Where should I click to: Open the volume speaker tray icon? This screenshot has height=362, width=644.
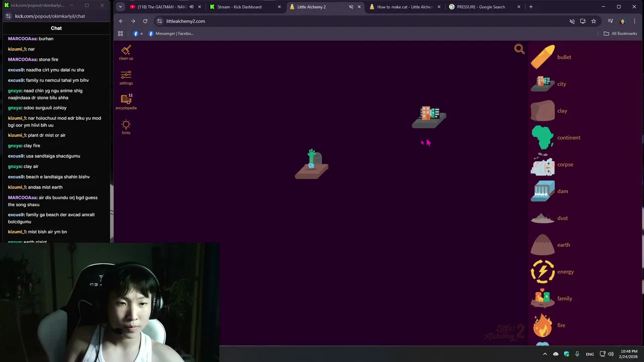[x=611, y=354]
